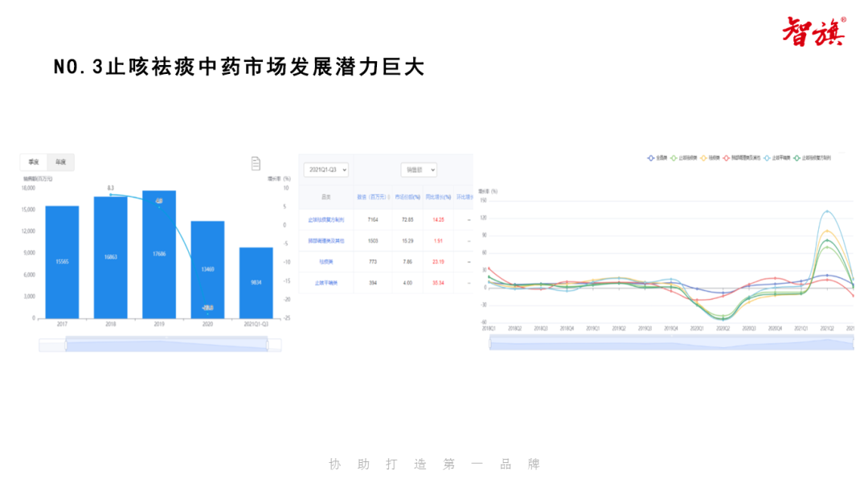Click the document export icon above bar chart
Image resolution: width=868 pixels, height=487 pixels.
click(x=256, y=163)
